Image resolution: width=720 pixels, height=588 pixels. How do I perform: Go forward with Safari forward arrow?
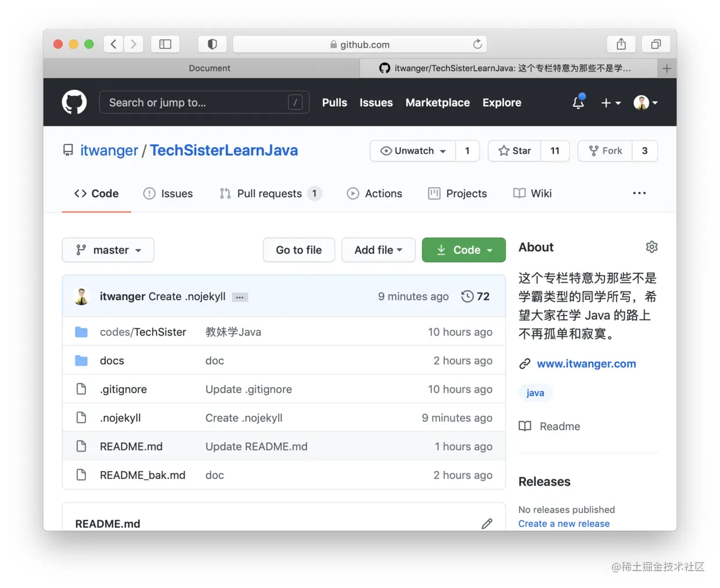[x=134, y=44]
